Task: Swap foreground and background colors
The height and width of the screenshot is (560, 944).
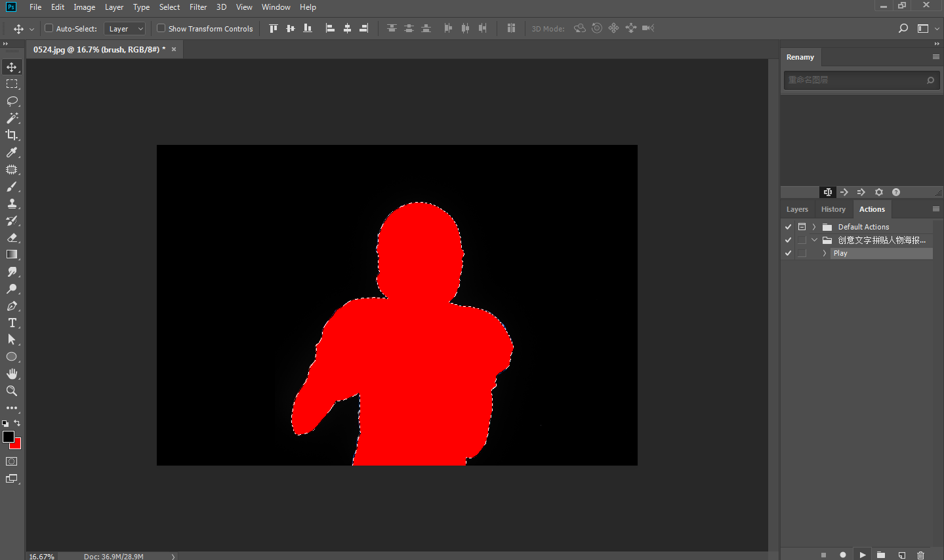Action: coord(18,423)
